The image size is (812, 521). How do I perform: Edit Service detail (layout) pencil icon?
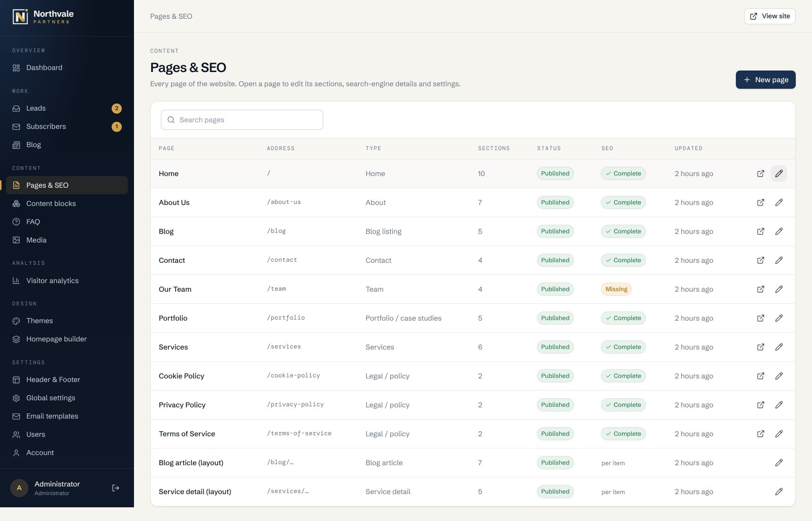779,492
